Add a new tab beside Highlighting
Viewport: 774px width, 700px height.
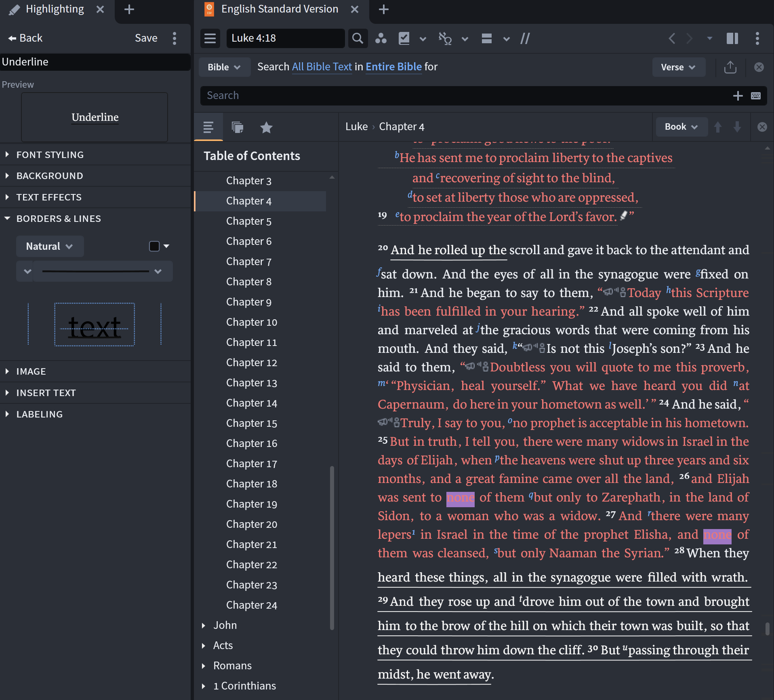(x=129, y=9)
